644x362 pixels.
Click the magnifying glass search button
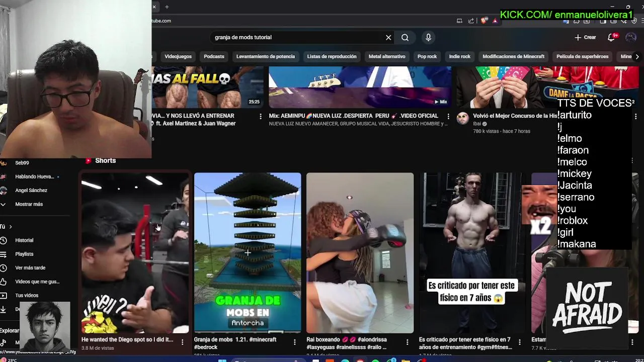[405, 37]
